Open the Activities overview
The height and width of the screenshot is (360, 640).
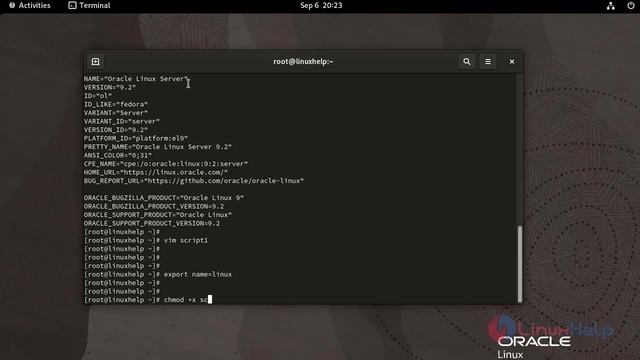tap(30, 5)
